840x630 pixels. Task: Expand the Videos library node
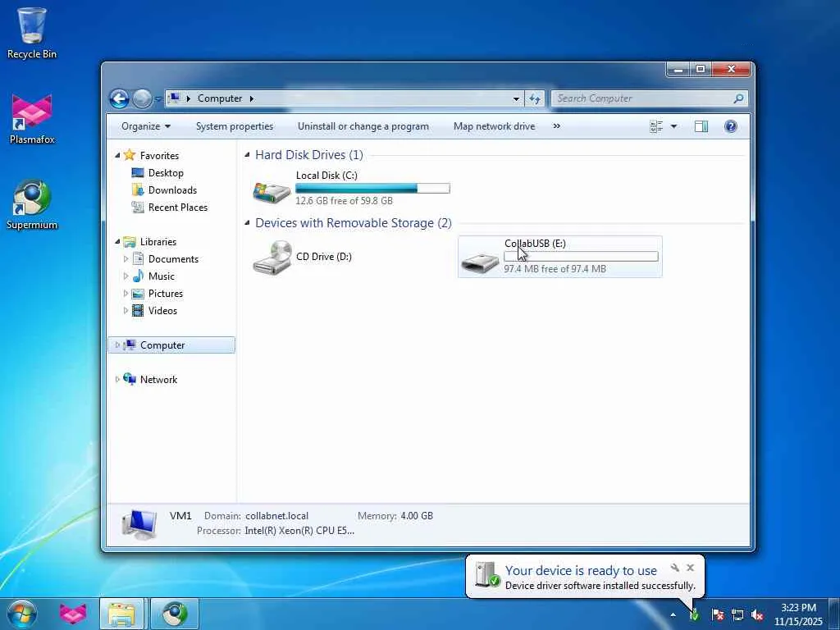(126, 310)
